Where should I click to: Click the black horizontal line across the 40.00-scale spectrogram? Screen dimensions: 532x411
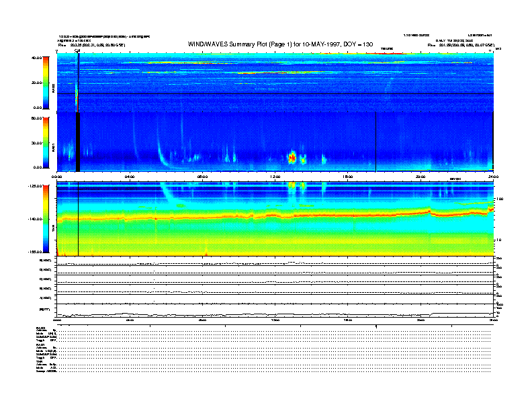[275, 93]
